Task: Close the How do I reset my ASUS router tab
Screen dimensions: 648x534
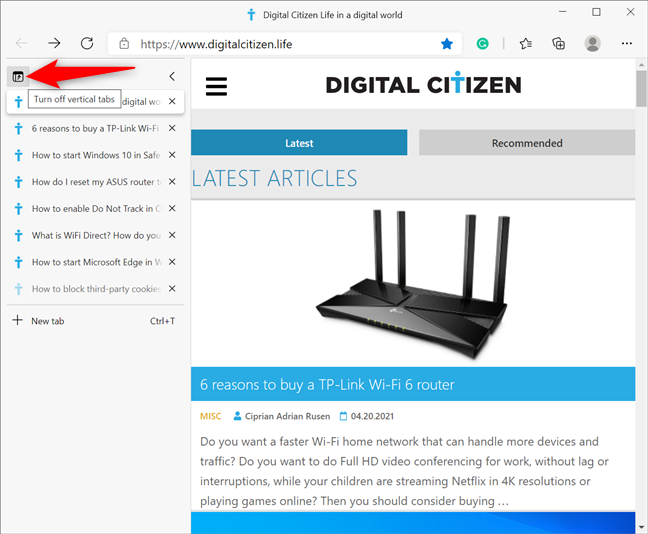Action: 172,181
